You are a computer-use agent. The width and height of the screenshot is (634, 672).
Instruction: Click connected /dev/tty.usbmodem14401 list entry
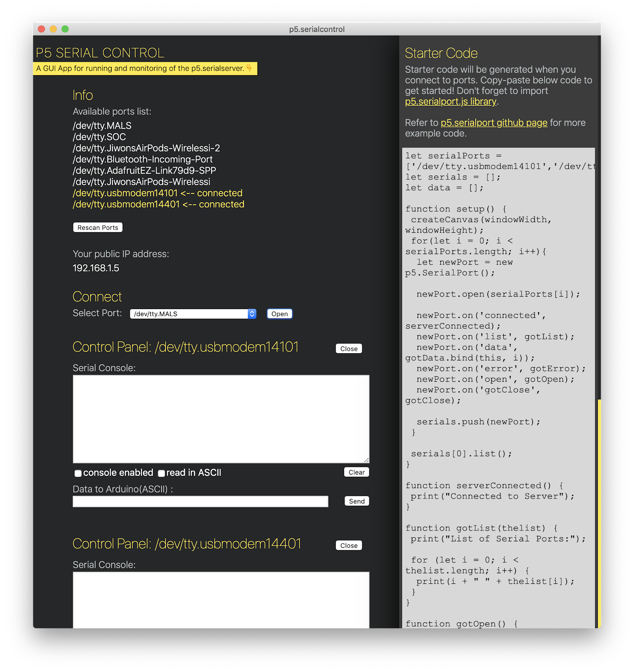(x=158, y=205)
